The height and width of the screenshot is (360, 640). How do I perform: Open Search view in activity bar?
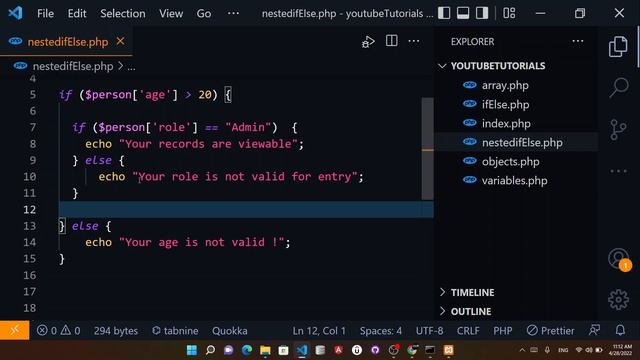pyautogui.click(x=619, y=87)
